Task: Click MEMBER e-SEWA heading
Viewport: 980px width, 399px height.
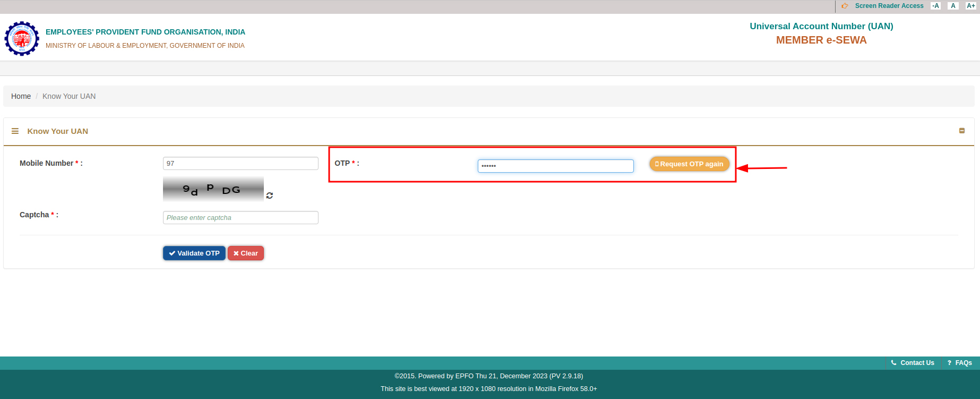Action: pos(821,40)
